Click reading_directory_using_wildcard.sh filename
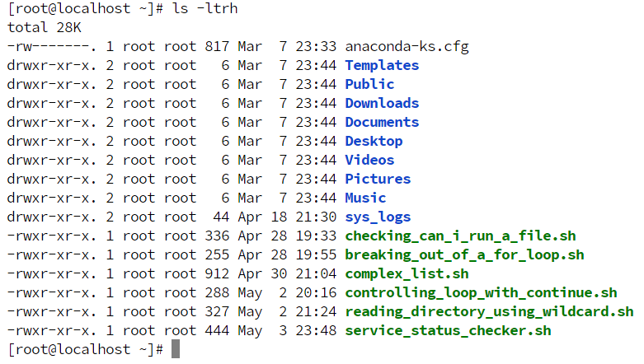This screenshot has height=364, width=644. (489, 311)
